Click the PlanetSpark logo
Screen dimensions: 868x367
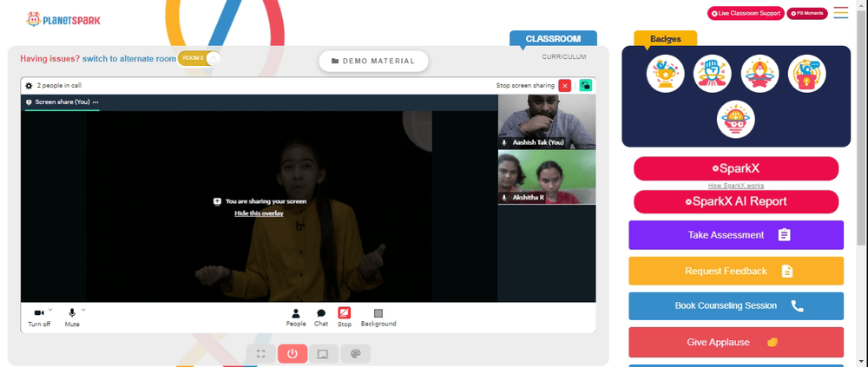pos(63,20)
